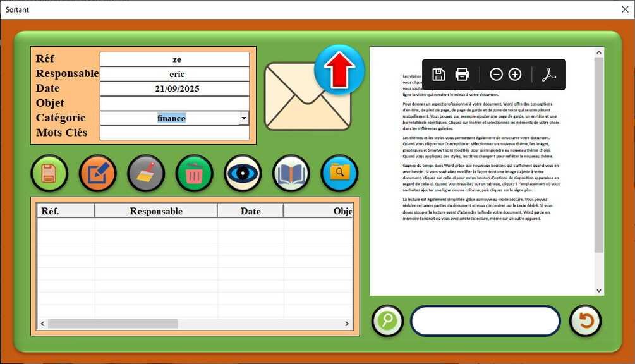Viewport: 635px width, 364px height.
Task: Click the orange edit pencil button
Action: tap(97, 173)
